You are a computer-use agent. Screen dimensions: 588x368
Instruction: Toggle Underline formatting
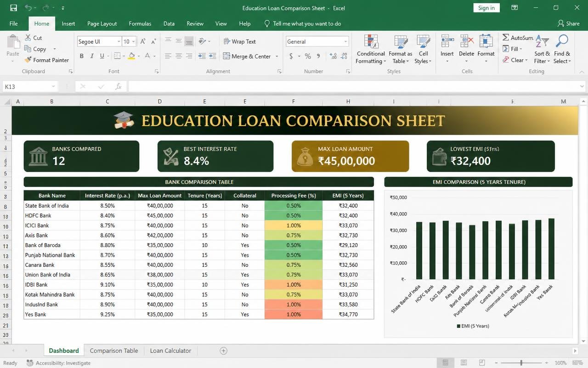coord(102,56)
